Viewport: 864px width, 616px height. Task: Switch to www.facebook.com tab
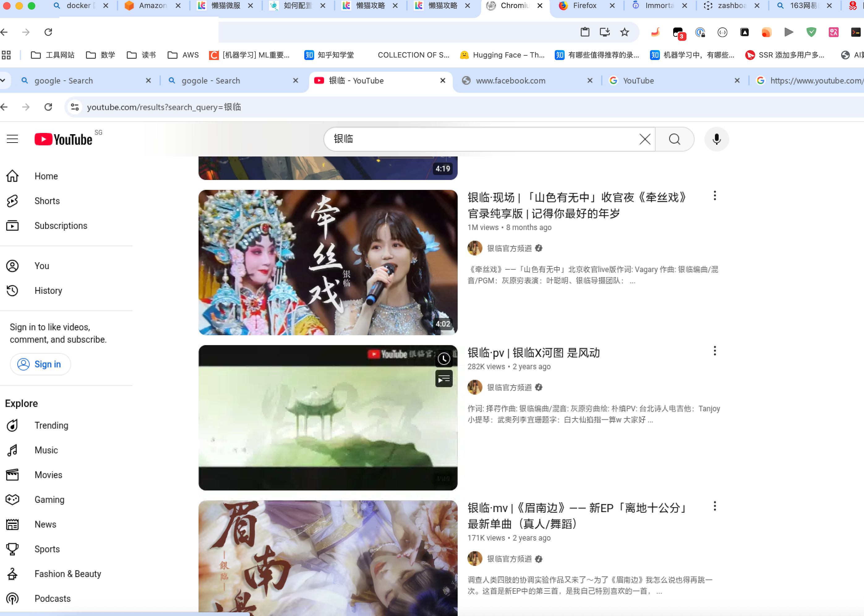tap(510, 81)
